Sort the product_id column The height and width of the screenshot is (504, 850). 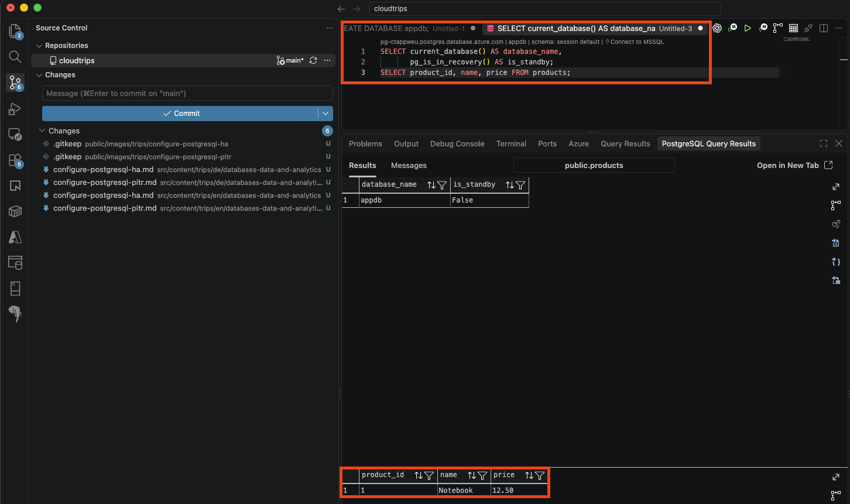[419, 475]
